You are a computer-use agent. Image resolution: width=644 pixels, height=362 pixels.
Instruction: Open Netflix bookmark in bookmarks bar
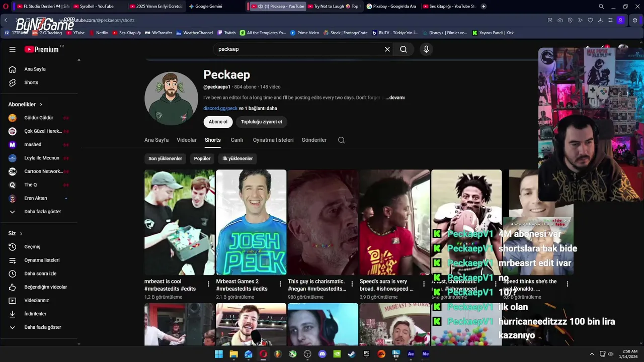pyautogui.click(x=98, y=33)
